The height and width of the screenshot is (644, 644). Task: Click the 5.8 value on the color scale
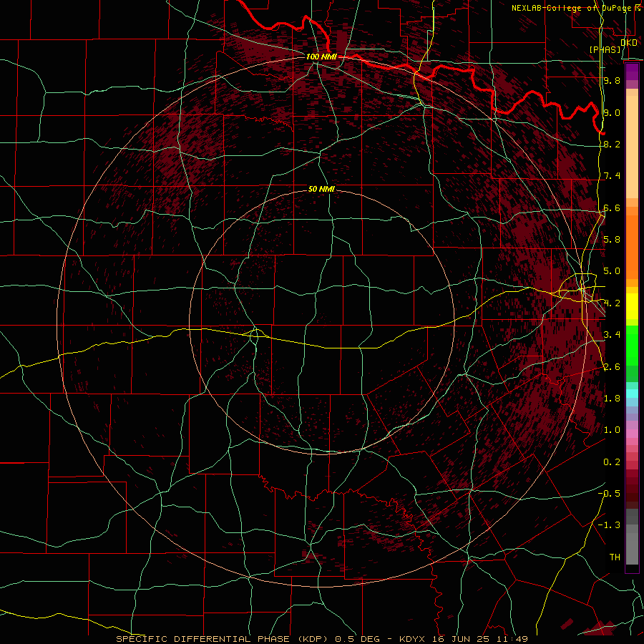[612, 240]
